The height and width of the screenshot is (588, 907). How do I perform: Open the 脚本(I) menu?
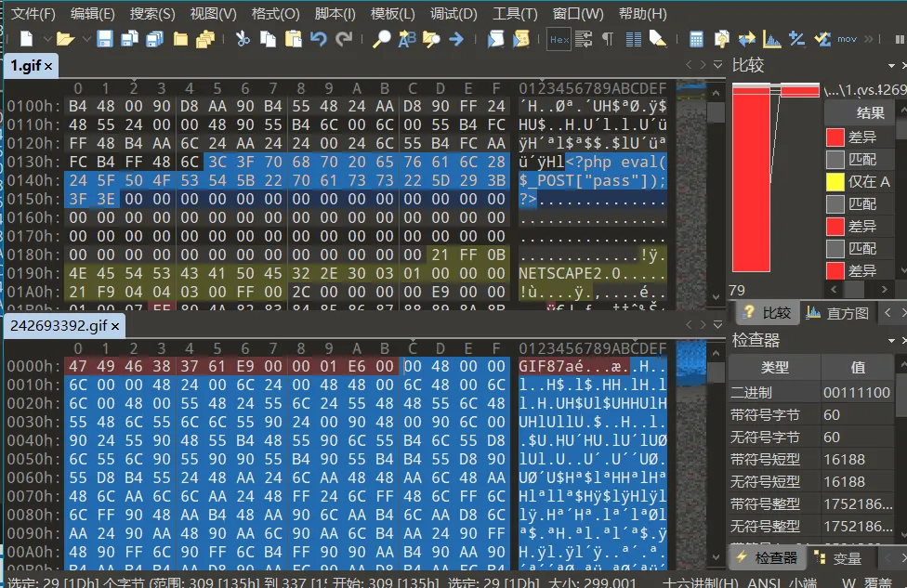pyautogui.click(x=335, y=14)
